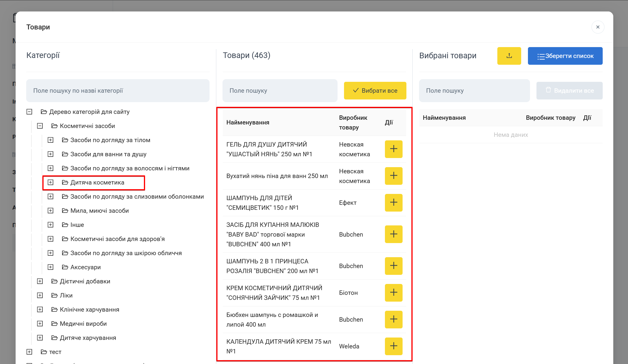
Task: Expand the Дієтичні добавки category
Action: (40, 281)
